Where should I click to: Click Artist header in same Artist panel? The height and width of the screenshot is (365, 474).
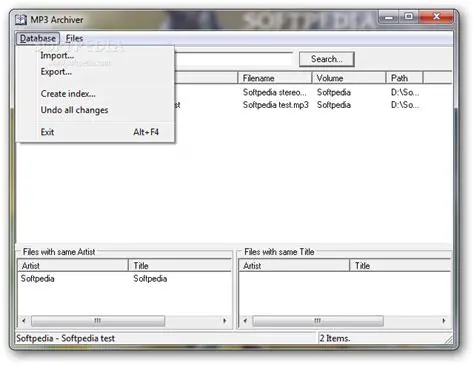pos(73,266)
